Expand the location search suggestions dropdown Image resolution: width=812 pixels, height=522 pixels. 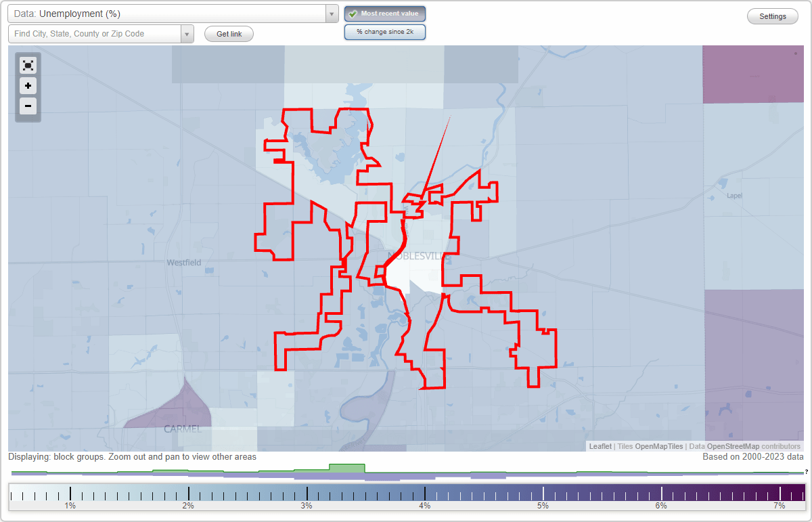[x=187, y=33]
